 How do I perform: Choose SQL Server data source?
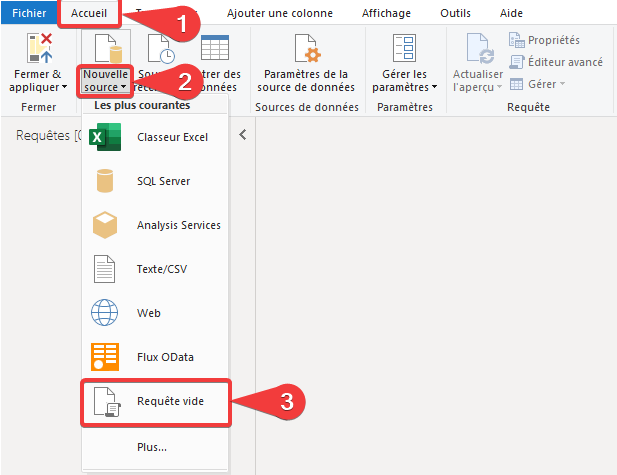point(155,181)
